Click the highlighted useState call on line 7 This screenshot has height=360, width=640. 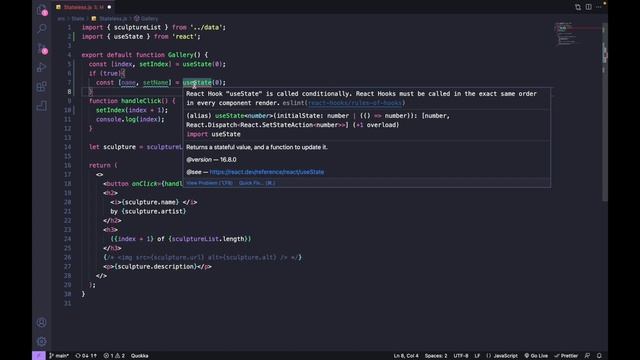click(197, 82)
